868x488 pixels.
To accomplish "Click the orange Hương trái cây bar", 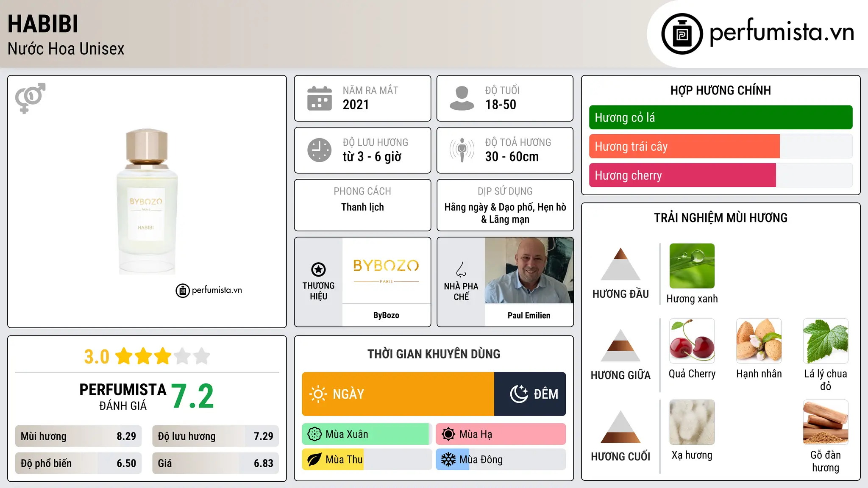I will pyautogui.click(x=684, y=146).
